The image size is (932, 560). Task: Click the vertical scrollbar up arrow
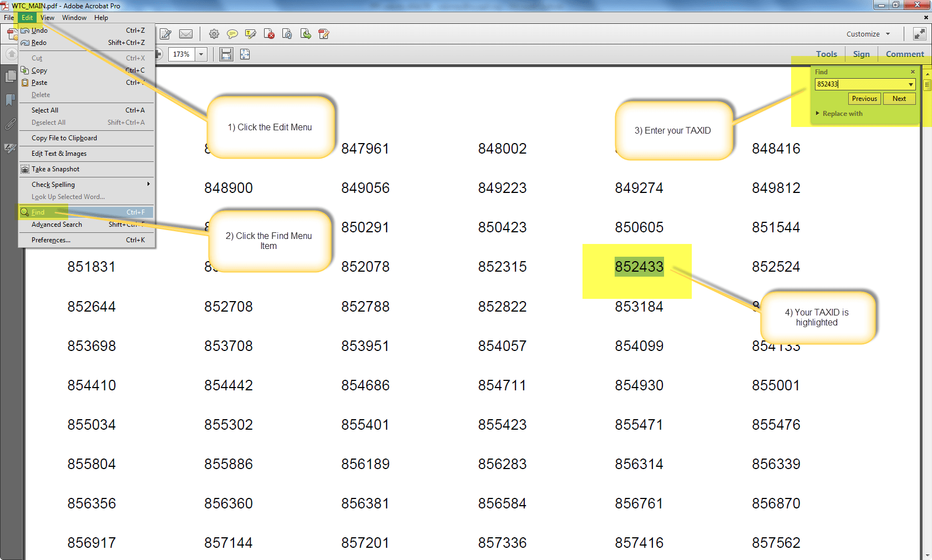(x=927, y=73)
